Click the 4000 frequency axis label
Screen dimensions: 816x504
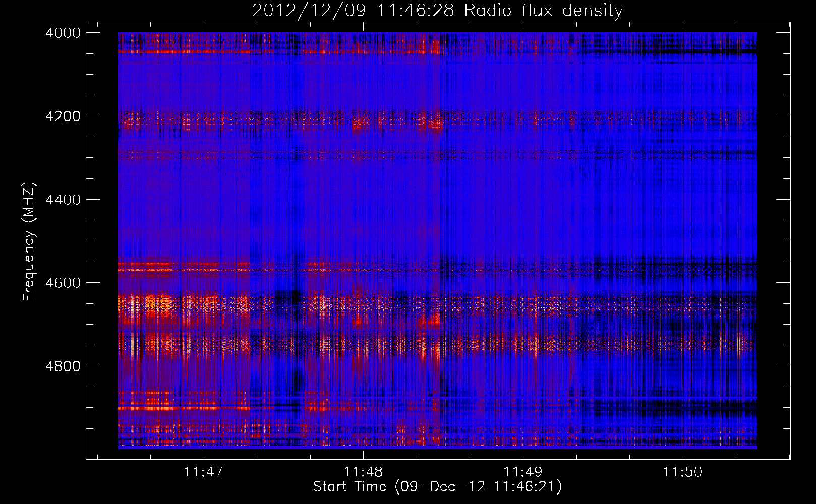click(63, 33)
